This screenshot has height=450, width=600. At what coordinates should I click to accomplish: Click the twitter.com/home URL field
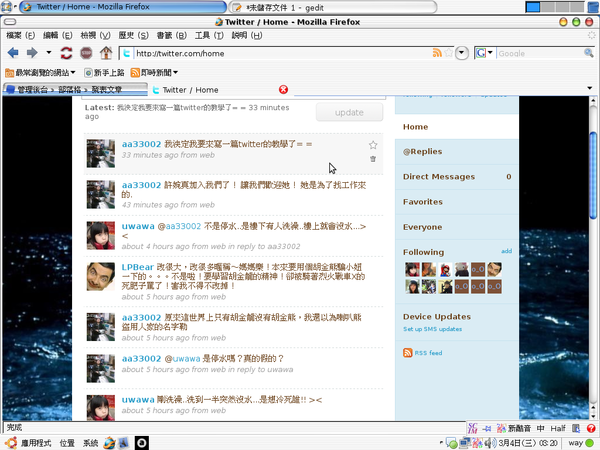[x=282, y=54]
